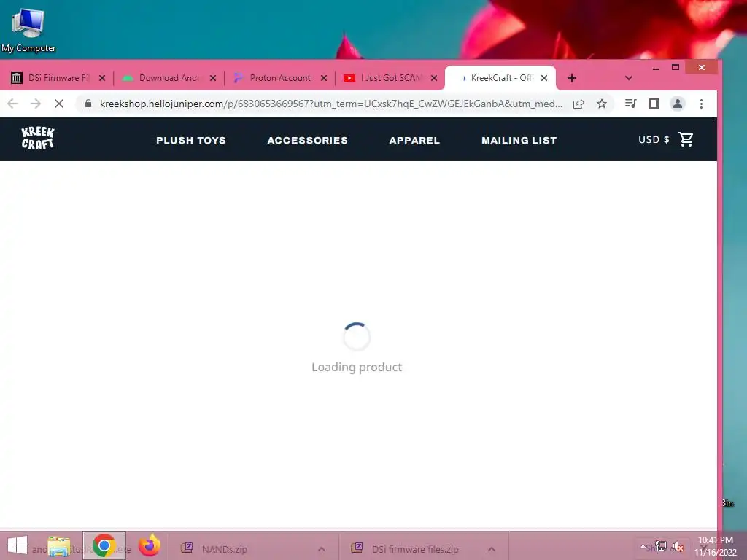
Task: Switch to DSi Firmware Files tab
Action: (57, 78)
